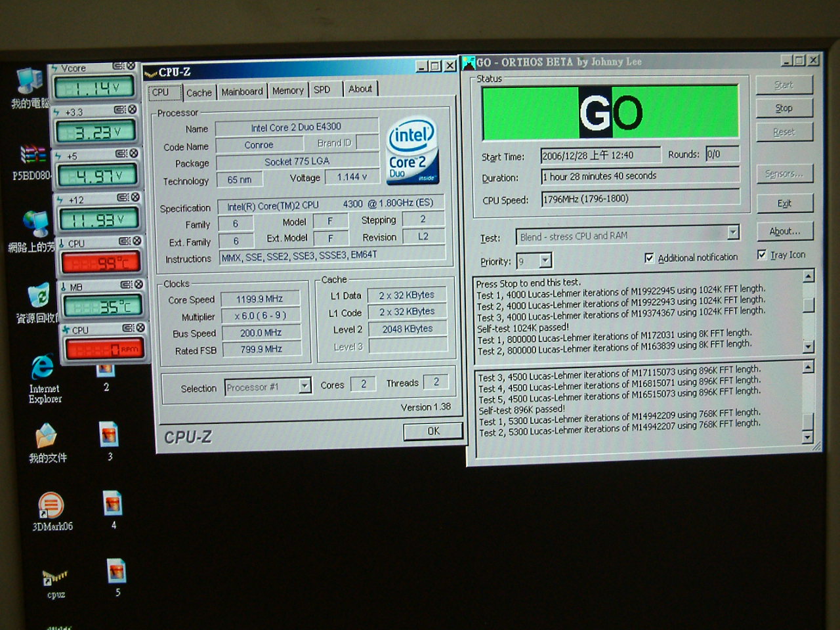
Task: Click the greyed Reset button in ORTHOS
Action: tap(784, 132)
